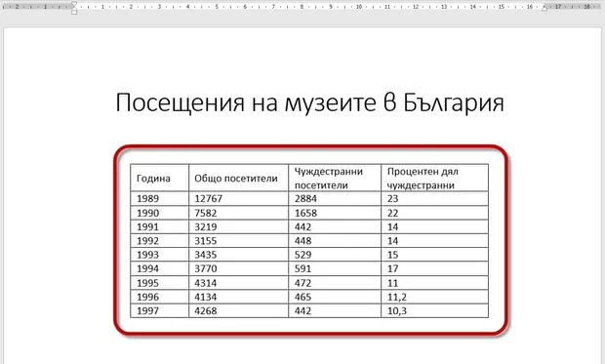Click '442' in the 1997 row
The width and height of the screenshot is (605, 364).
[302, 310]
